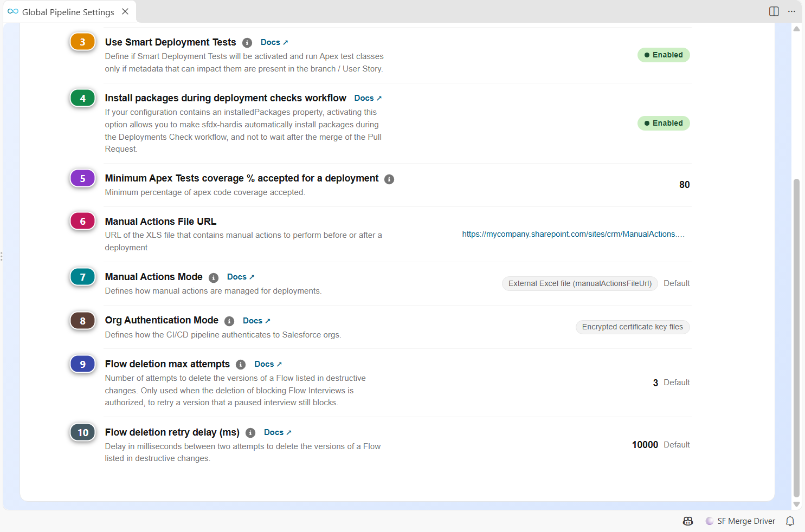
Task: Click Default label next to Manual Actions Mode
Action: [x=677, y=283]
